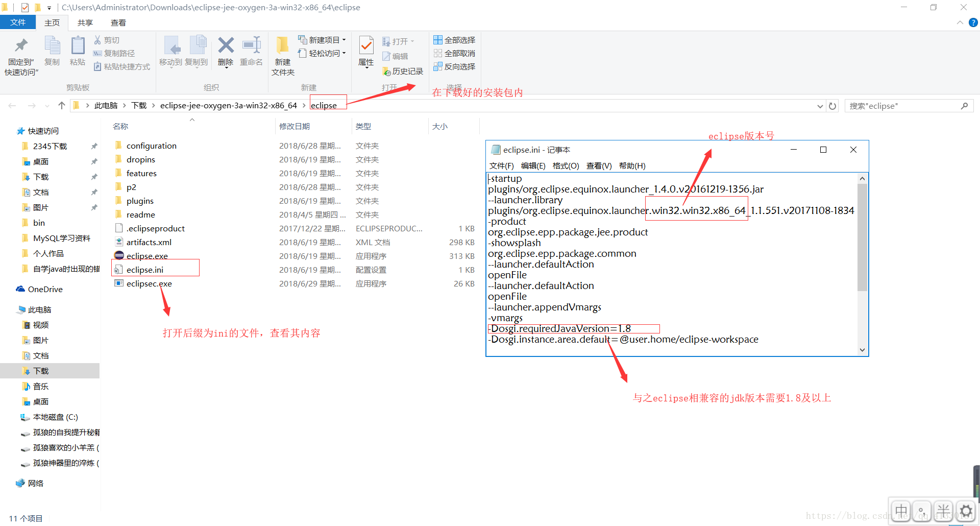Viewport: 980px width, 526px height.
Task: Click the IME settings gear icon
Action: pyautogui.click(x=966, y=510)
